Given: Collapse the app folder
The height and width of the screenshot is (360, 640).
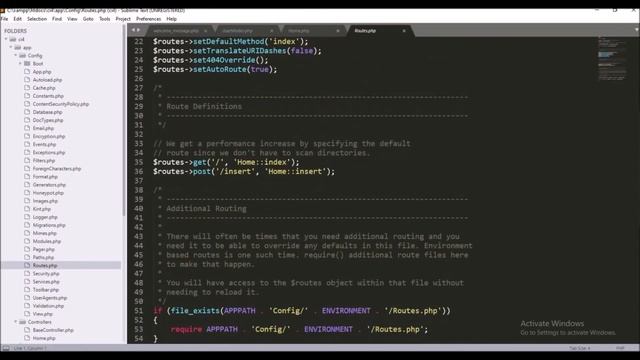Looking at the screenshot, I should point(11,47).
